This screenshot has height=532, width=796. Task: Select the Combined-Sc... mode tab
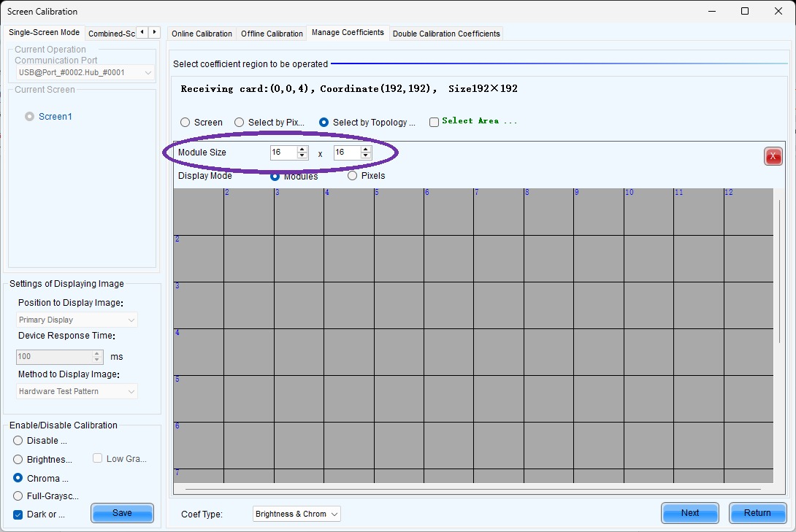111,34
